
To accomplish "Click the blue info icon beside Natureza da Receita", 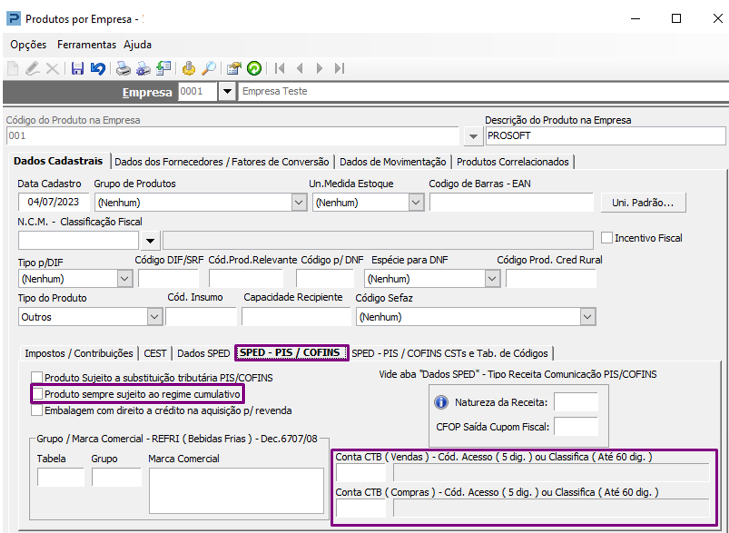I will coord(441,402).
